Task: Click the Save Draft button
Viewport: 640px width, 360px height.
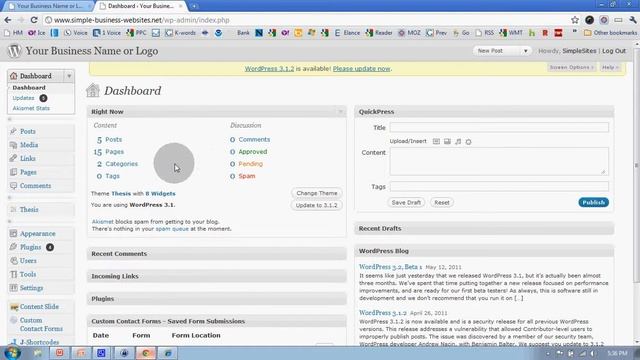Action: pyautogui.click(x=406, y=202)
